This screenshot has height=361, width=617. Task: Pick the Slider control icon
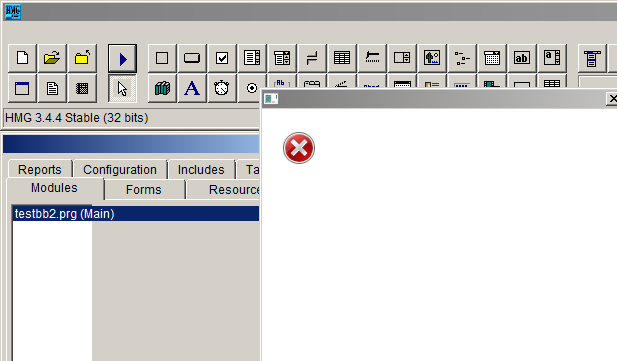click(x=372, y=58)
